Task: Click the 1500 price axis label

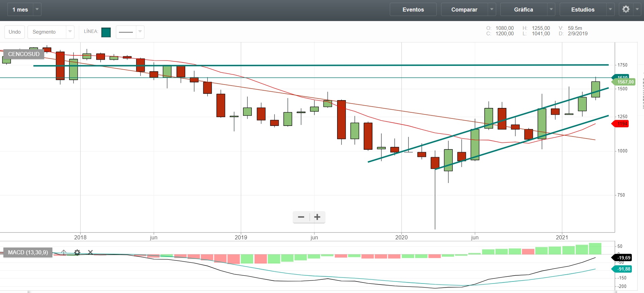Action: click(x=623, y=89)
